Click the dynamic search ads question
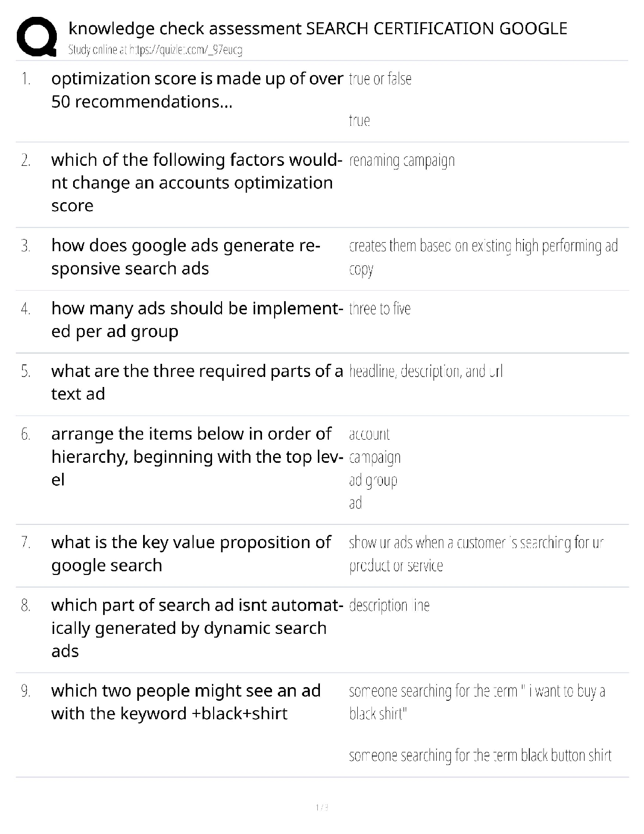Image resolution: width=644 pixels, height=834 pixels. (x=197, y=628)
